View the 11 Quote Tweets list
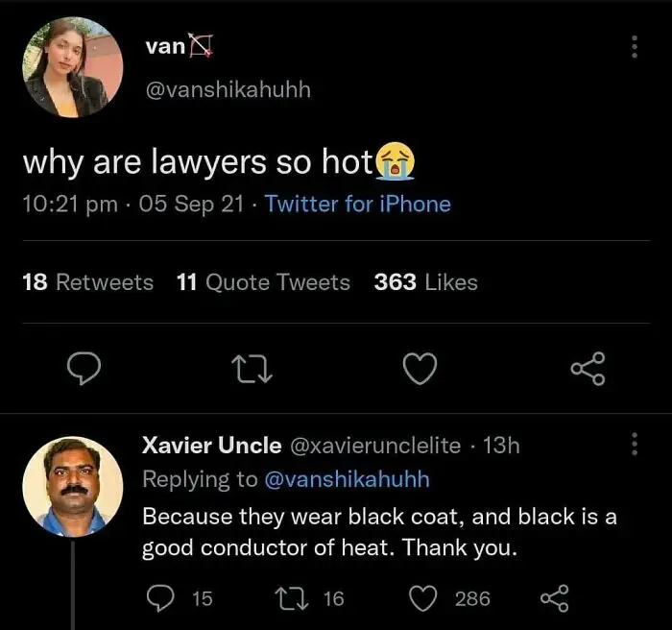 (264, 282)
